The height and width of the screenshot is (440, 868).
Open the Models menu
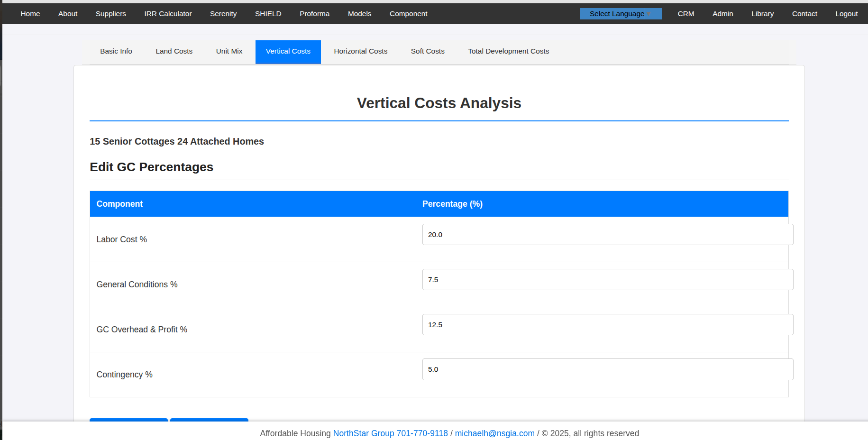[x=359, y=14]
